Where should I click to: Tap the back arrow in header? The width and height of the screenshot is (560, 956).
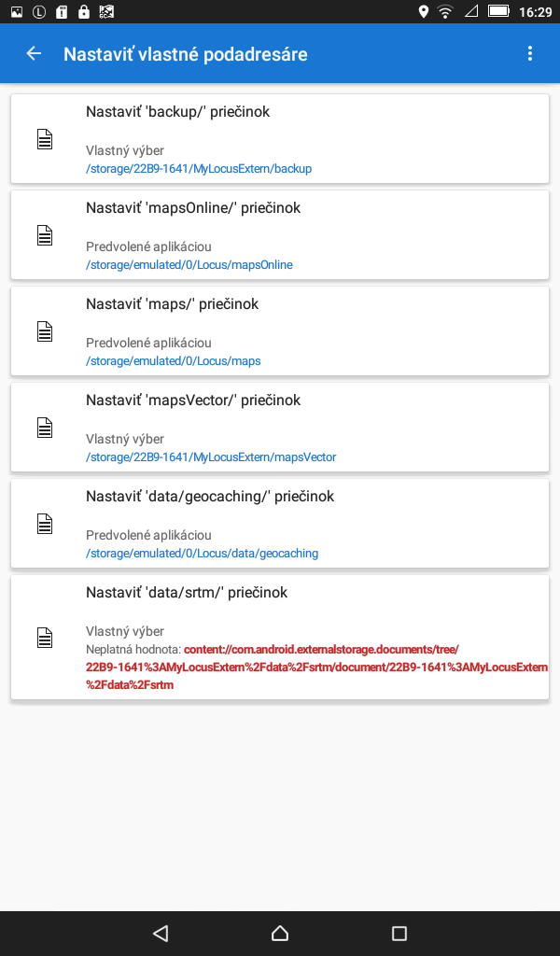(x=34, y=54)
